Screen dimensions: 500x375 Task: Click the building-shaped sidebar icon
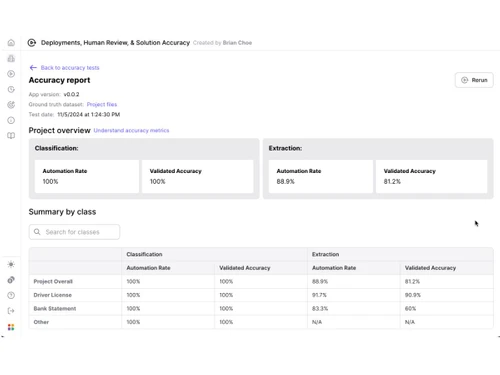[11, 58]
